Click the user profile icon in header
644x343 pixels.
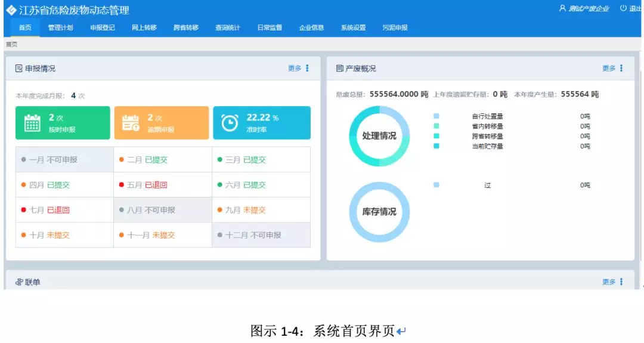tap(562, 8)
